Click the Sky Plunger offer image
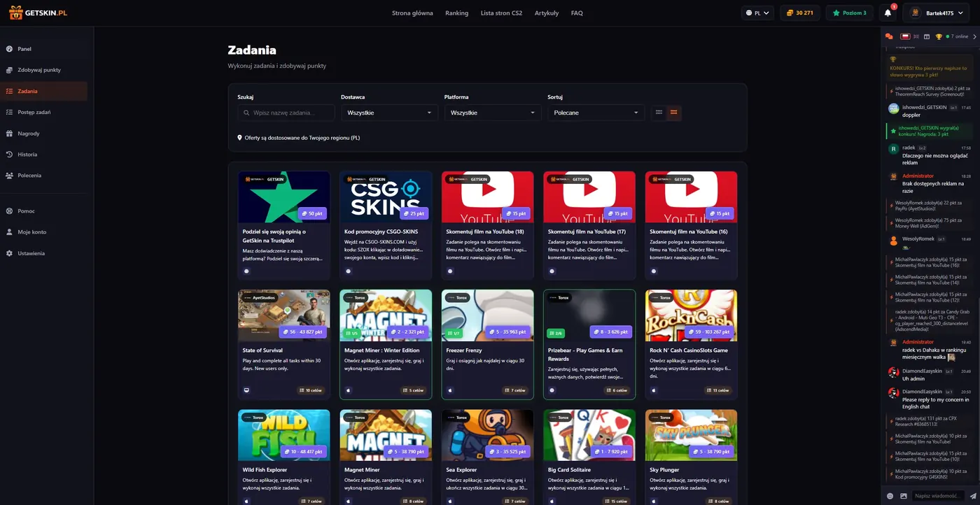 (691, 435)
